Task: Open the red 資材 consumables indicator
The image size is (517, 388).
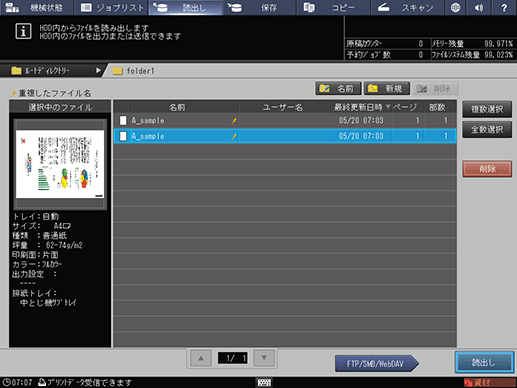Action: pyautogui.click(x=489, y=382)
